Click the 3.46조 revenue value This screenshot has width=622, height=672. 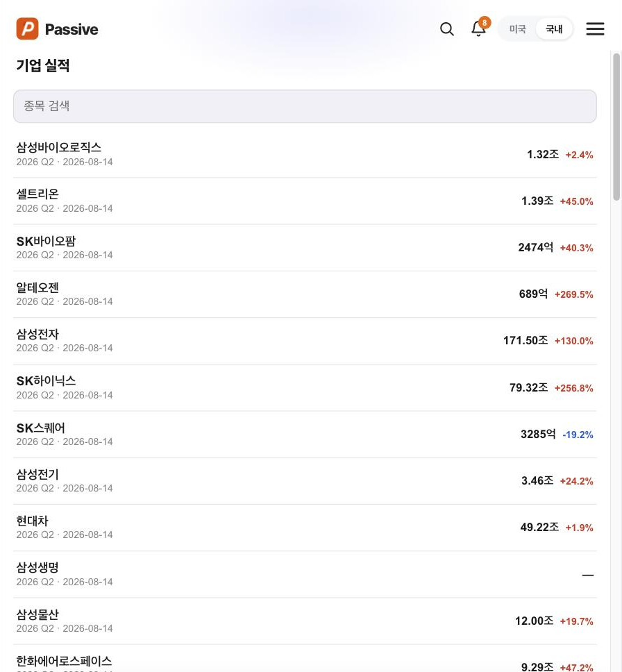coord(537,481)
